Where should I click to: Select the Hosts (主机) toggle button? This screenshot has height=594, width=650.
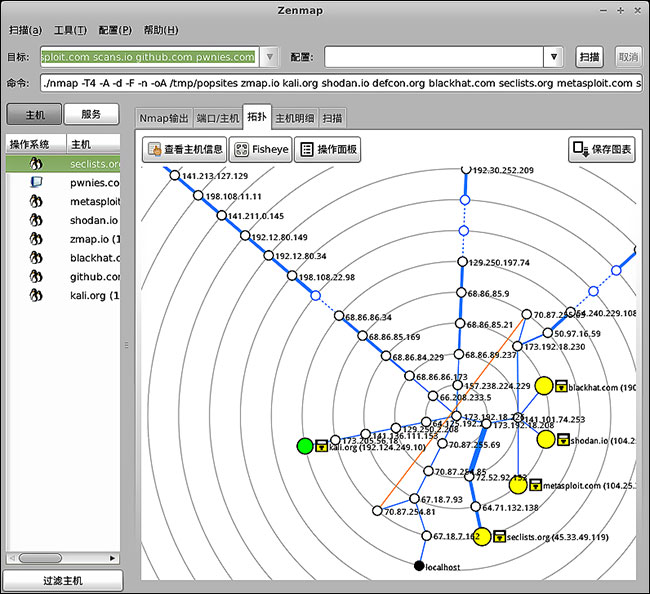(x=34, y=114)
